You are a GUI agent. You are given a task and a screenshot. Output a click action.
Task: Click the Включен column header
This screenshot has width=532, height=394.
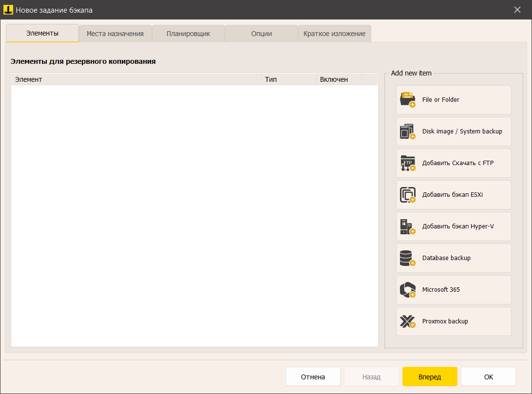pos(339,79)
